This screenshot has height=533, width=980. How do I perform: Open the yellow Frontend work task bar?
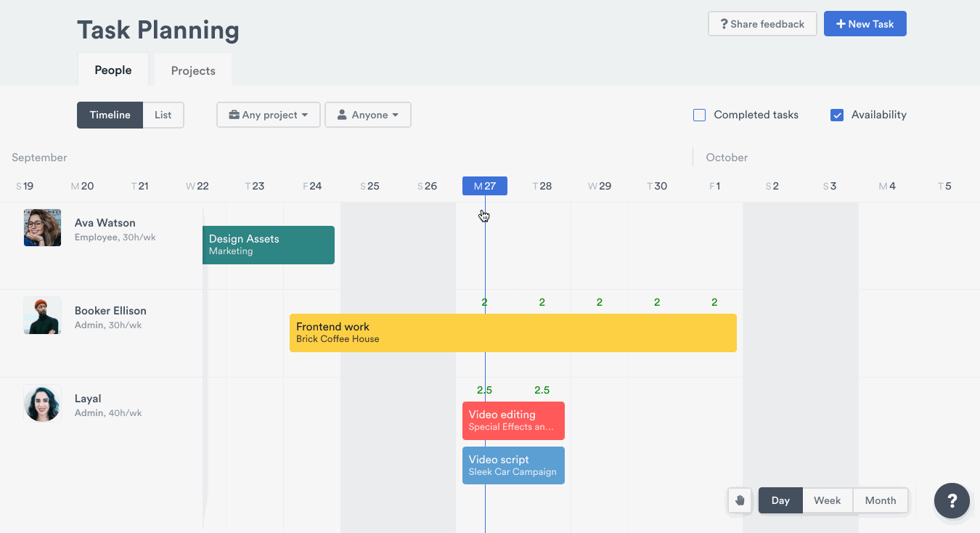(x=513, y=333)
